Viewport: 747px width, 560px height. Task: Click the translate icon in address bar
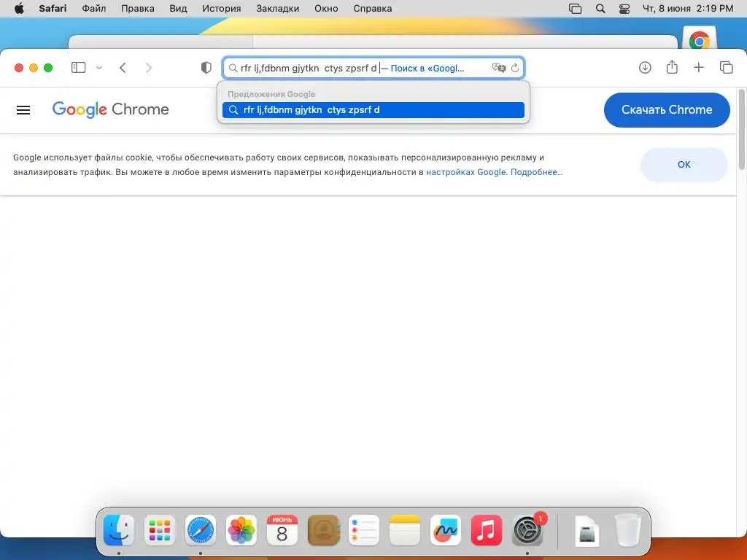pyautogui.click(x=499, y=68)
